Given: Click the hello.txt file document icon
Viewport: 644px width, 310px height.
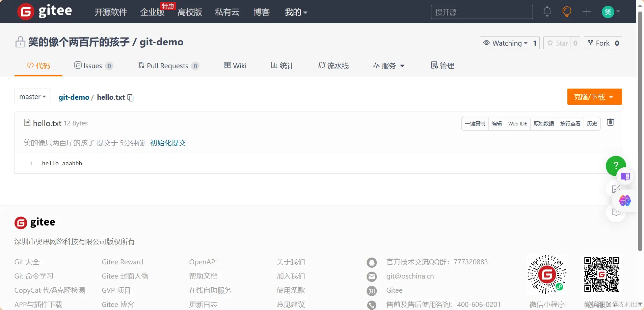Looking at the screenshot, I should pos(27,123).
